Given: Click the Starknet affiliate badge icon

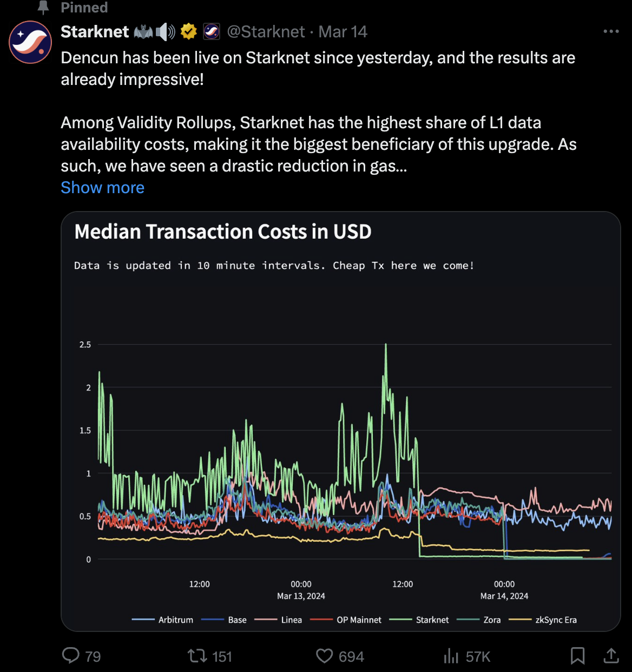Looking at the screenshot, I should [x=212, y=32].
